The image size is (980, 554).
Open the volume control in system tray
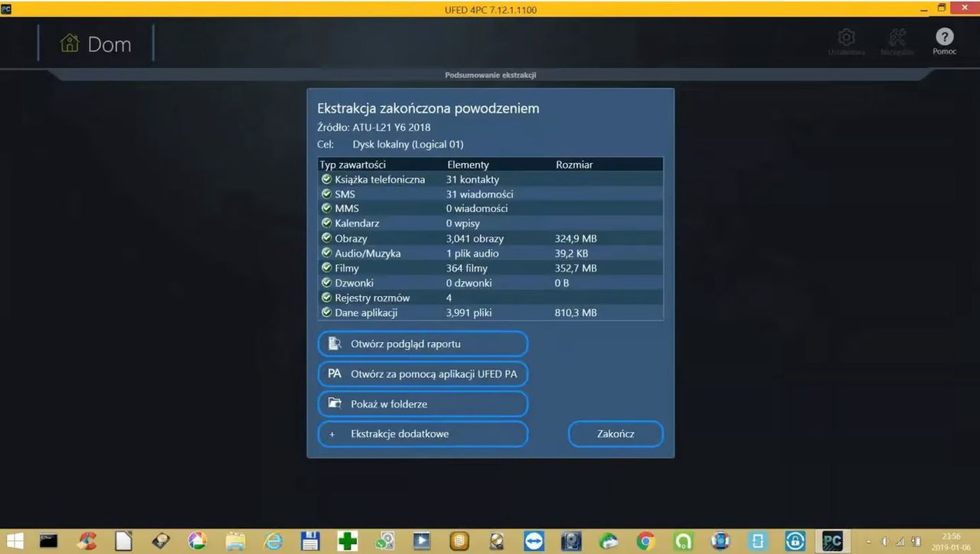886,541
